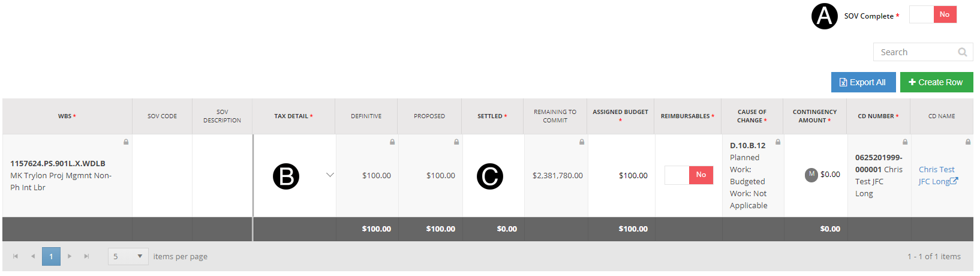Image resolution: width=980 pixels, height=276 pixels.
Task: Click the Export All button
Action: point(862,82)
